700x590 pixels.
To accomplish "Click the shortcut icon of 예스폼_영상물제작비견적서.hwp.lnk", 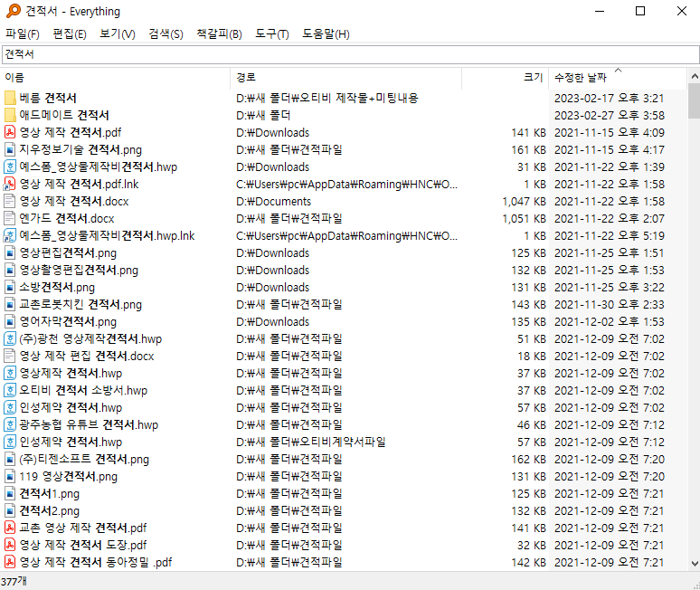I will [x=10, y=235].
